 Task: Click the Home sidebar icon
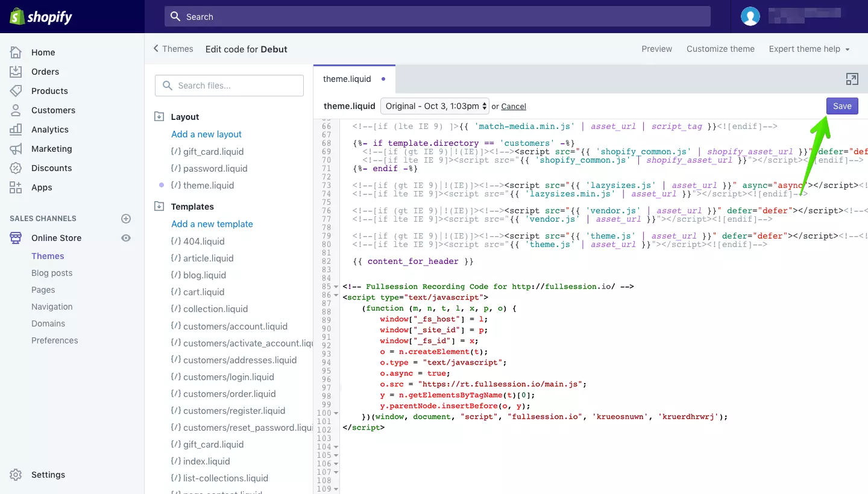pos(16,52)
